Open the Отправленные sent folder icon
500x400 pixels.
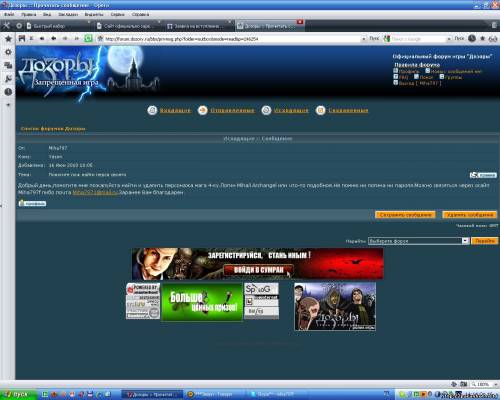203,110
